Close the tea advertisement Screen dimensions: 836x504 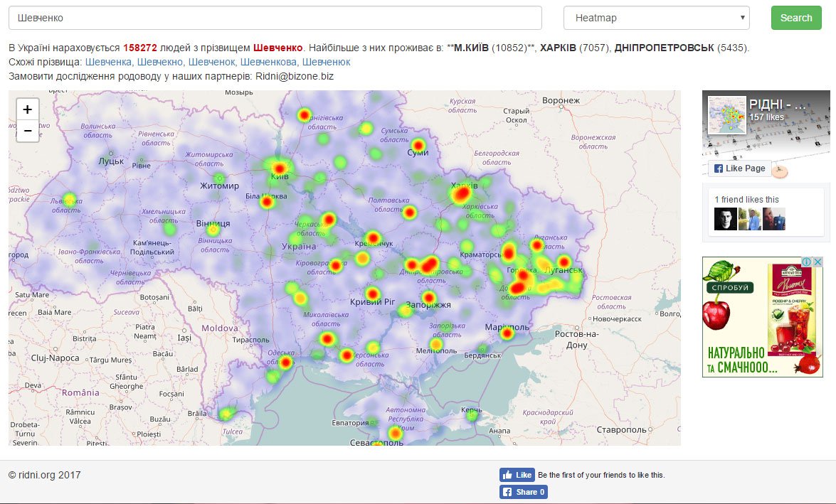(818, 262)
